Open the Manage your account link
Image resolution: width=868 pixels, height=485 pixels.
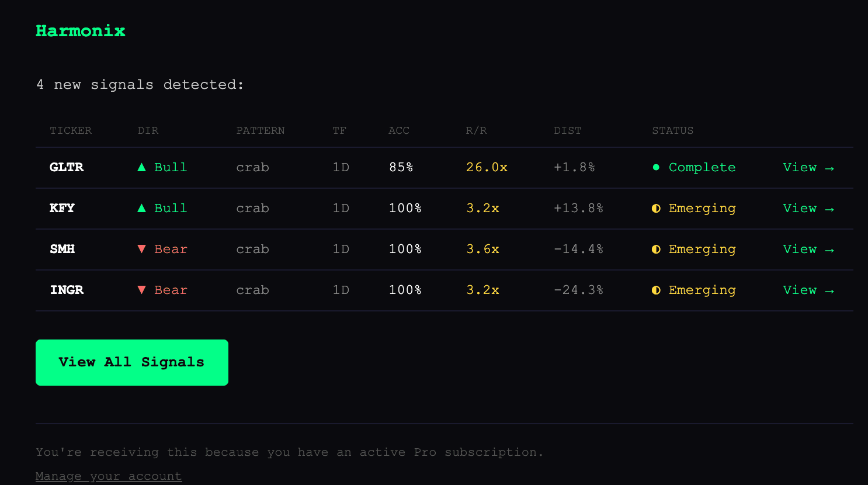click(x=109, y=476)
